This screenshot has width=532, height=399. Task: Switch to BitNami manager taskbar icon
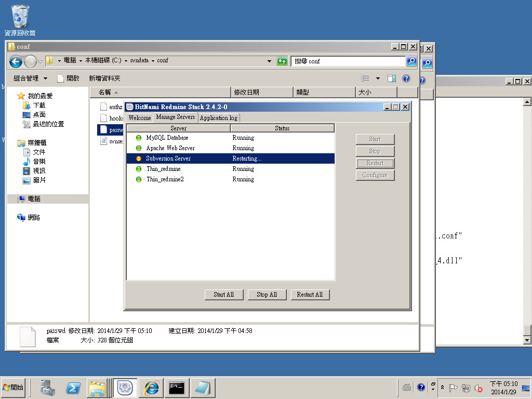[125, 388]
